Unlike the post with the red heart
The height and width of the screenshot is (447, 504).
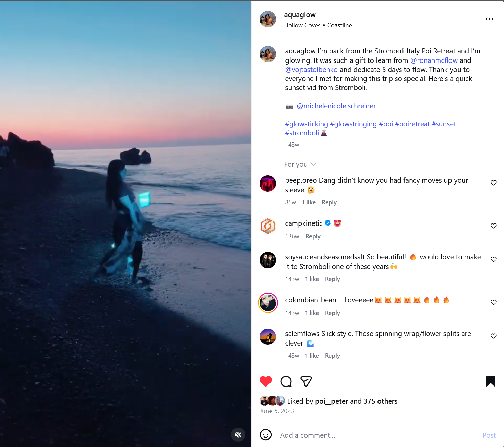(266, 381)
